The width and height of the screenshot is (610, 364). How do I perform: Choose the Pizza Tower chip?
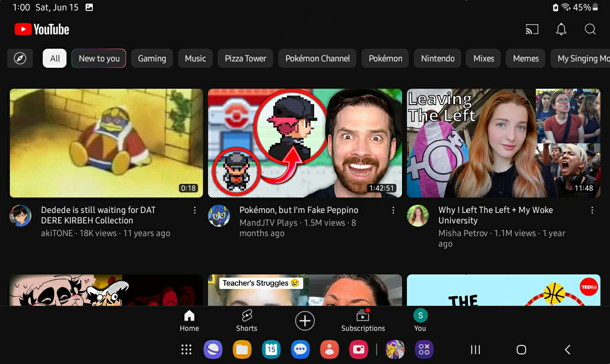pyautogui.click(x=245, y=58)
